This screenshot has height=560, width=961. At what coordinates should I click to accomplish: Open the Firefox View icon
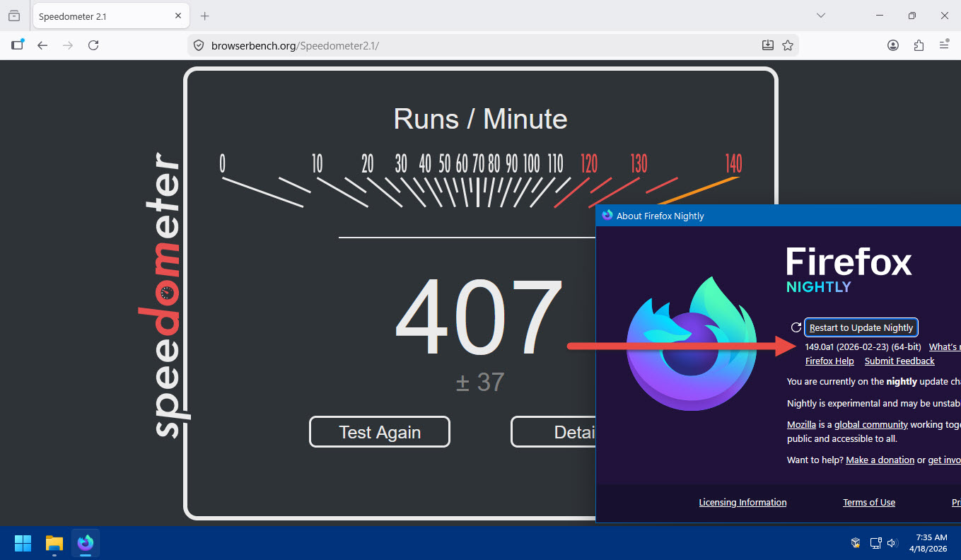[14, 16]
